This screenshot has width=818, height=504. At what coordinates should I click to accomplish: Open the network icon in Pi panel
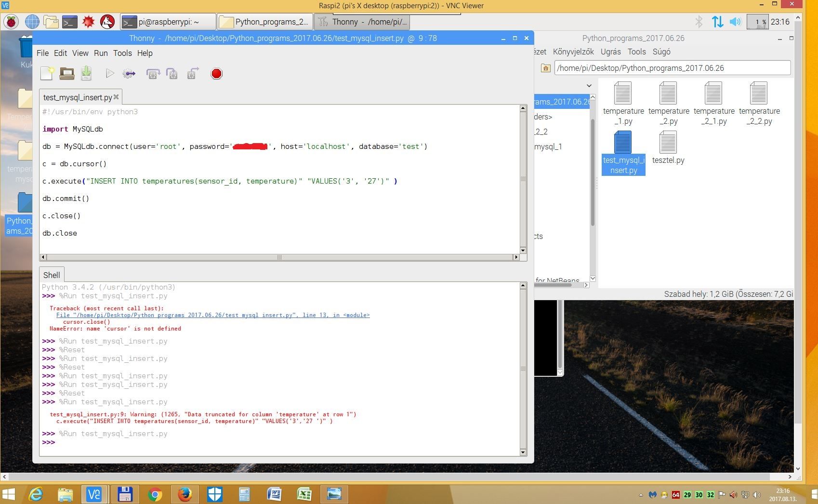(717, 22)
